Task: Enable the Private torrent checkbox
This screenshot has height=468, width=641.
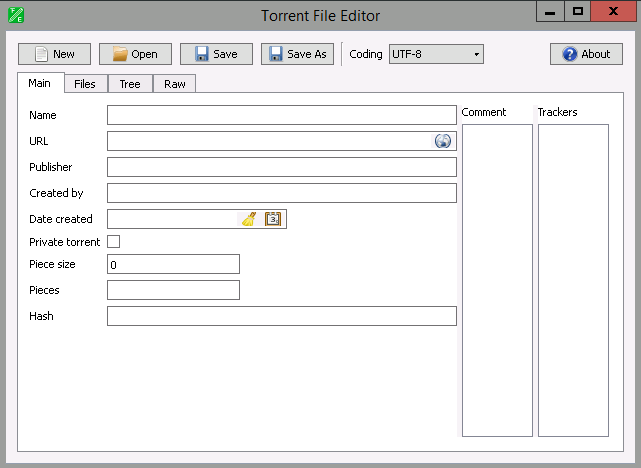Action: [x=114, y=242]
